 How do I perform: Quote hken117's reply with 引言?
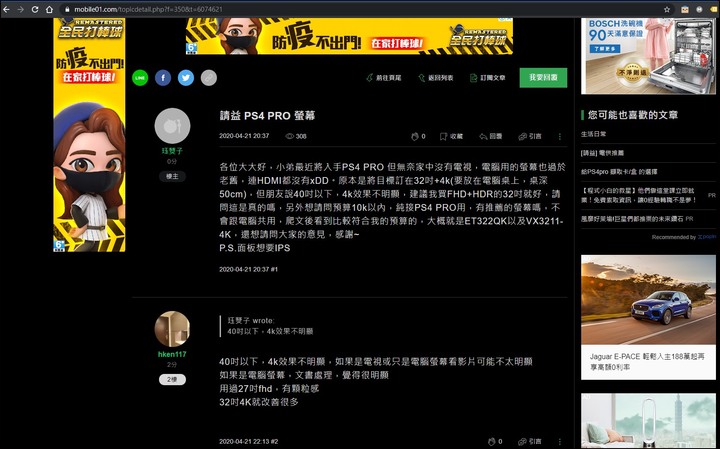(x=530, y=441)
